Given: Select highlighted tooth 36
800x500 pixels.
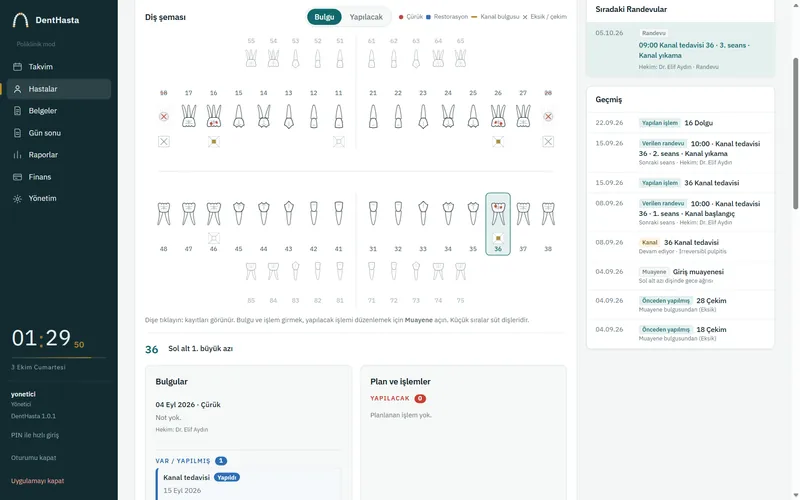Looking at the screenshot, I should click(x=498, y=223).
